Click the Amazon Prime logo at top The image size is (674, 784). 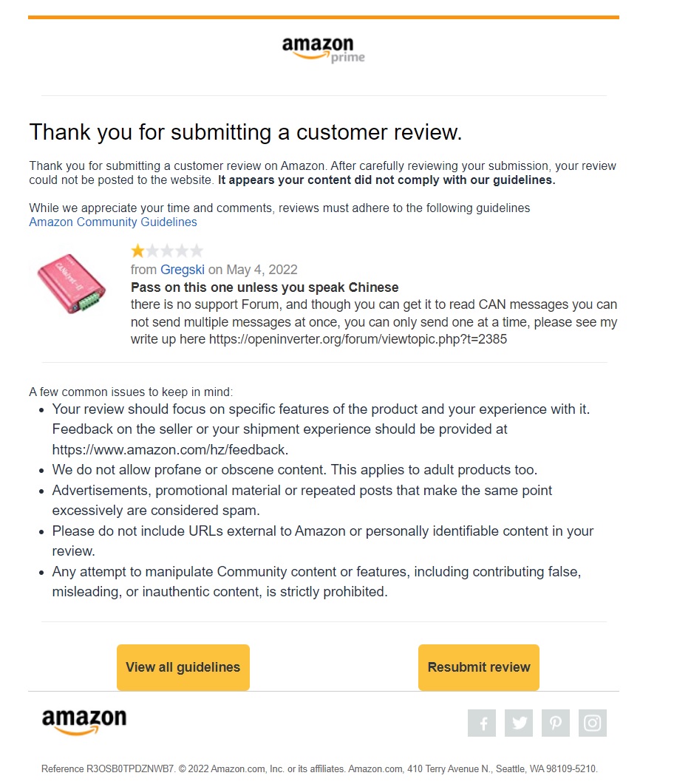323,50
